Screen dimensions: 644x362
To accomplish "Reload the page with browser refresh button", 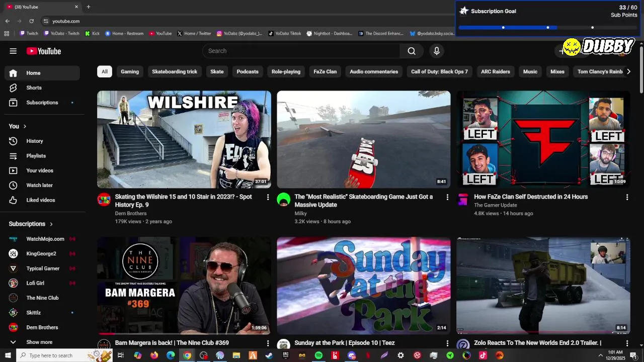I will click(31, 21).
